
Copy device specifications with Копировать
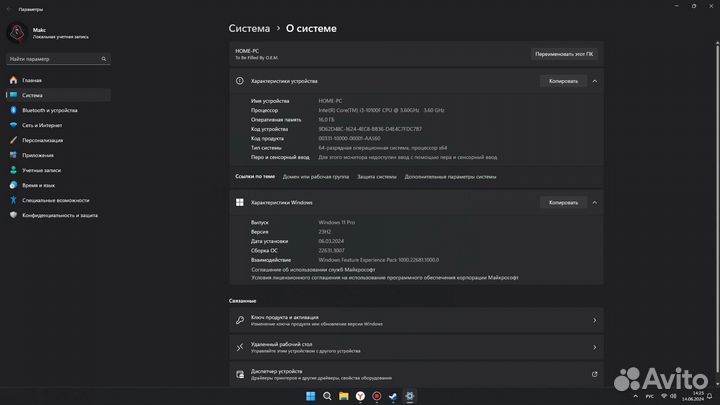tap(563, 81)
